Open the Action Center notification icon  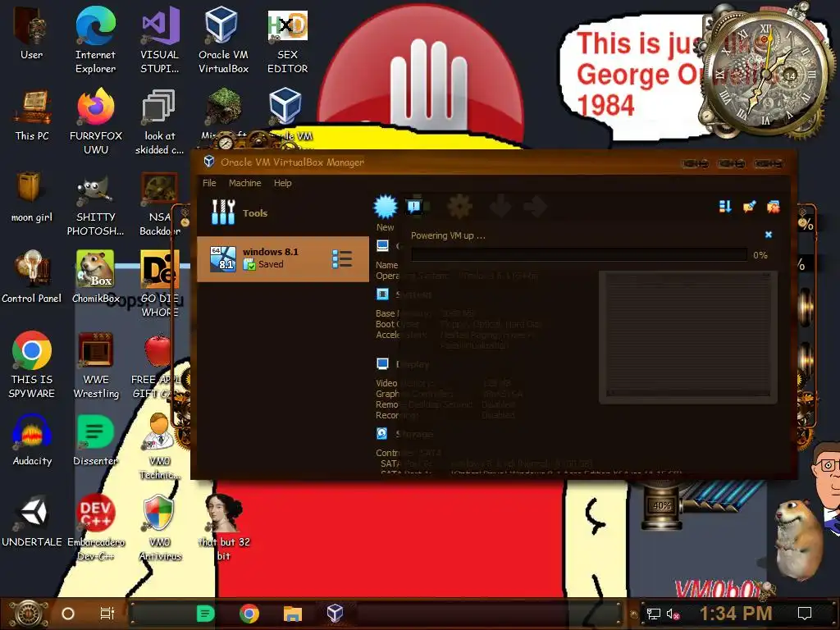(805, 614)
